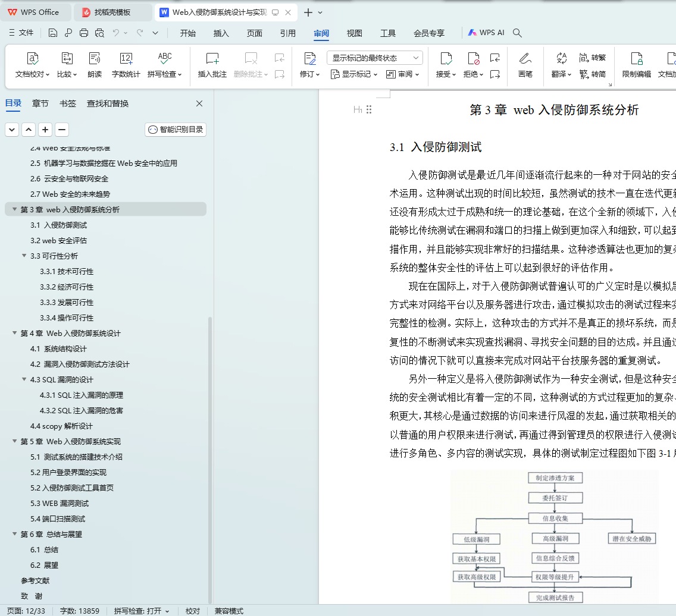The width and height of the screenshot is (676, 616).
Task: Select the 画笔 pen tool
Action: coord(525,65)
